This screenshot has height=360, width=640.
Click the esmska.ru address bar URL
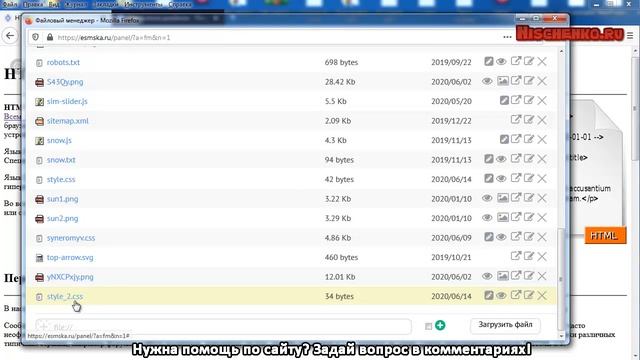[x=113, y=38]
